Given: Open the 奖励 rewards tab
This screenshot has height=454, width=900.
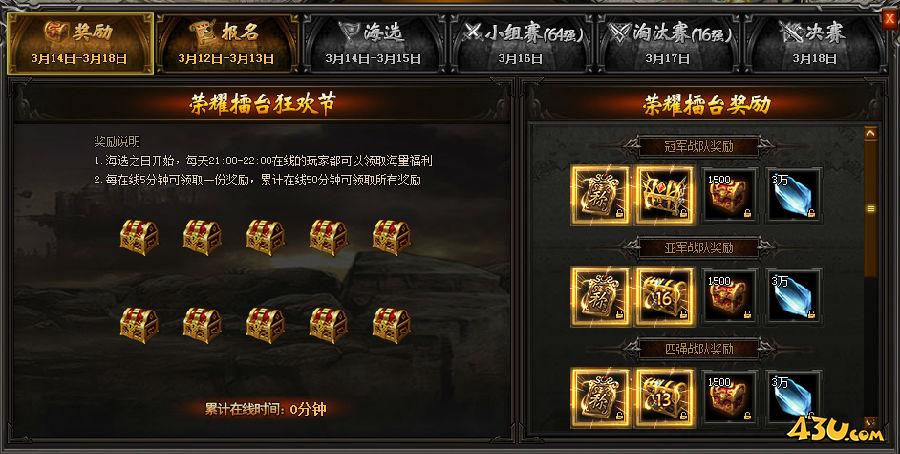Looking at the screenshot, I should coord(80,44).
